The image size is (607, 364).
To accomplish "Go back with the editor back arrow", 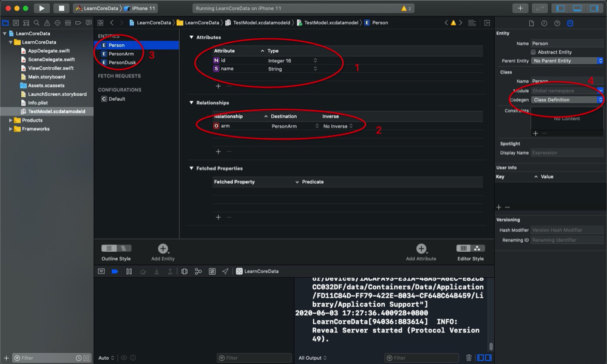I will [x=112, y=23].
